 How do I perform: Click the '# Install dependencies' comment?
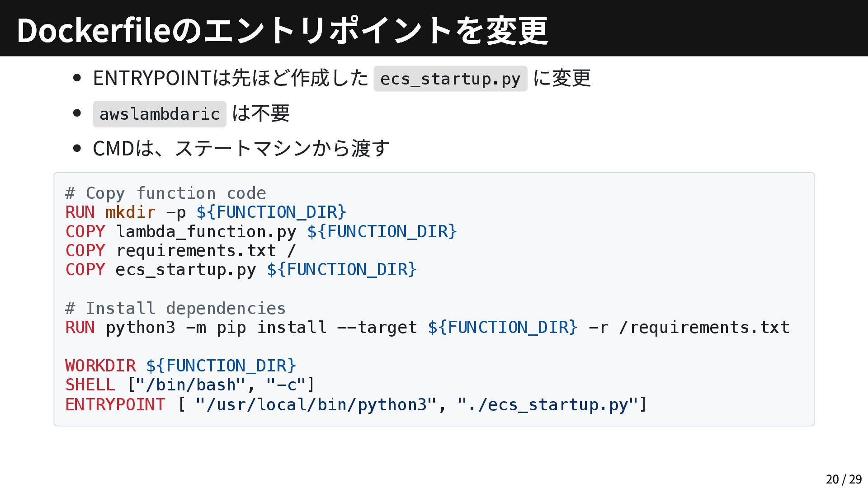tap(175, 308)
